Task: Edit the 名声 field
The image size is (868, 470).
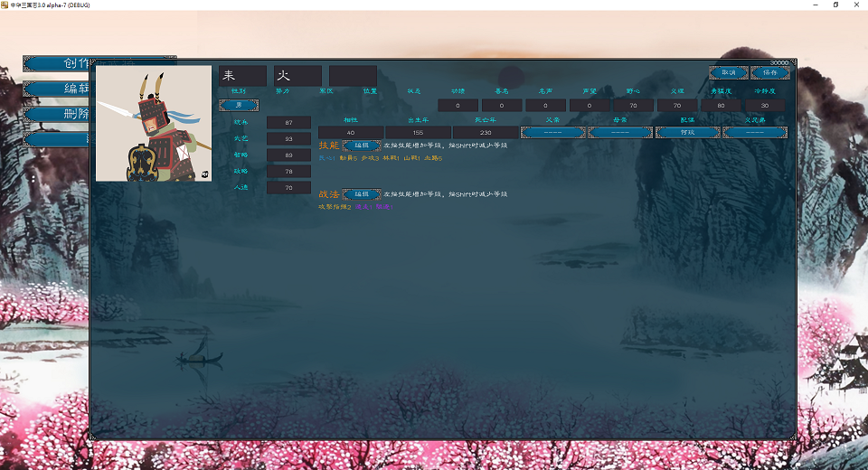Action: 545,105
